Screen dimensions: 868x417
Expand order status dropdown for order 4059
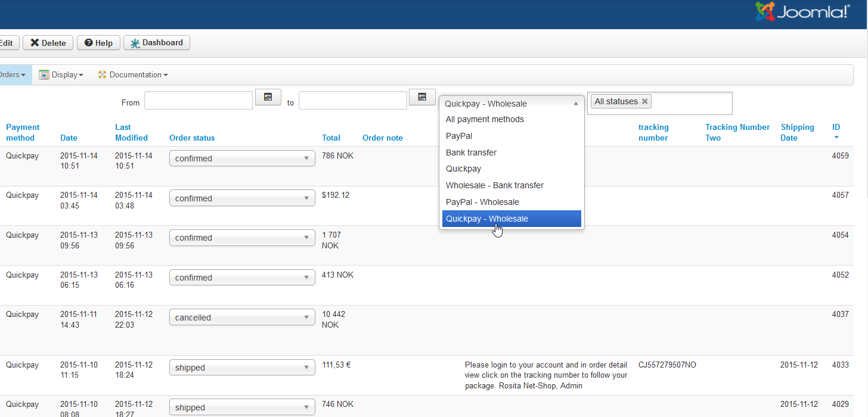tap(242, 158)
